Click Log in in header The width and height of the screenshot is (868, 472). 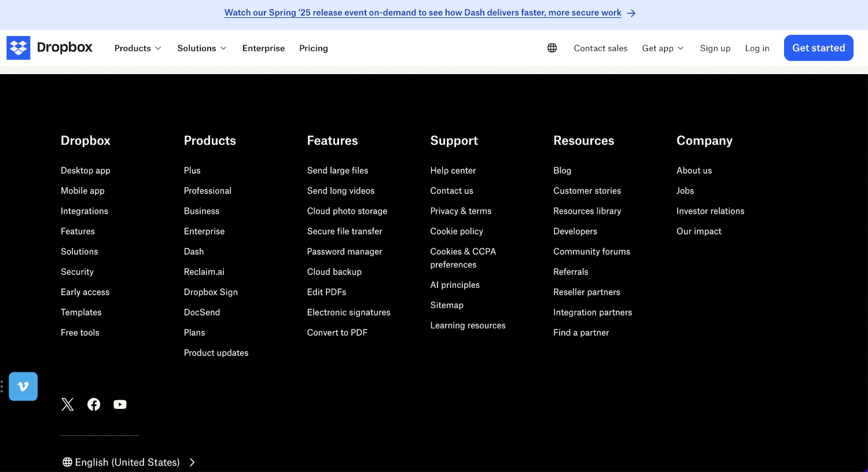(x=757, y=48)
